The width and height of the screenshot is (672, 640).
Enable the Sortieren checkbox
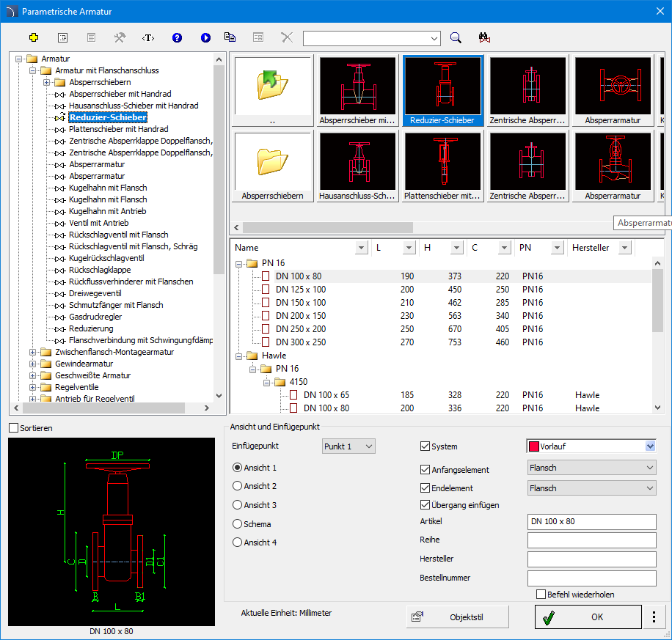(x=14, y=428)
